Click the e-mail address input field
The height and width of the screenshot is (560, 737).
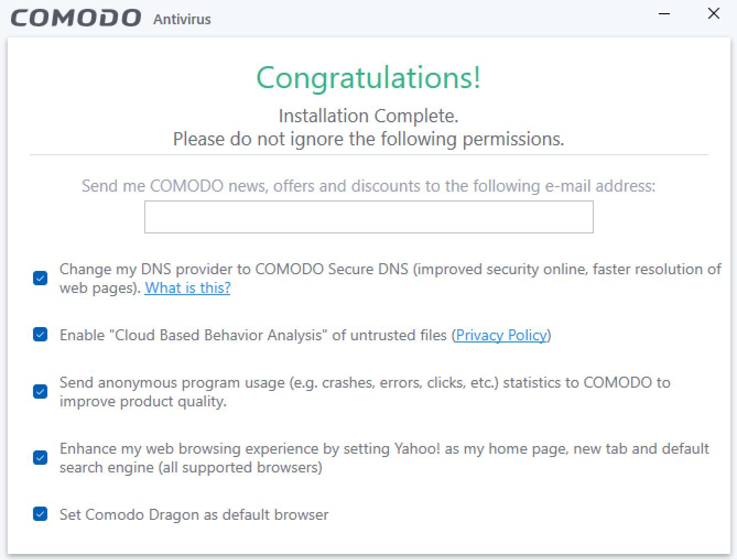[368, 217]
